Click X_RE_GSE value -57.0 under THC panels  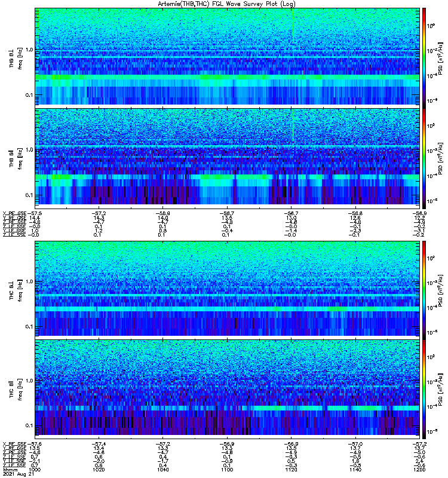tap(355, 444)
